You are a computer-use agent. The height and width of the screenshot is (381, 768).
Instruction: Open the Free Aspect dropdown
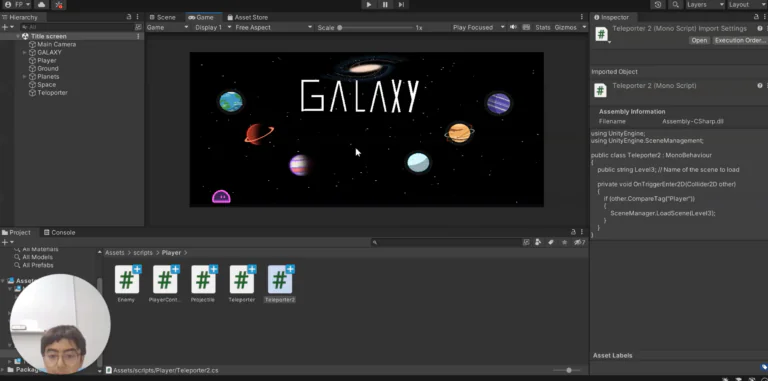(x=274, y=27)
